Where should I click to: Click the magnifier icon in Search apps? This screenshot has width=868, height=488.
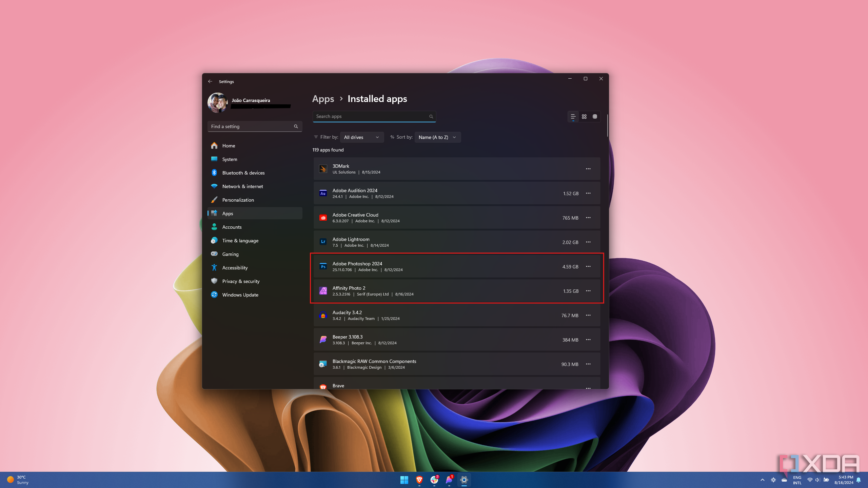(431, 116)
